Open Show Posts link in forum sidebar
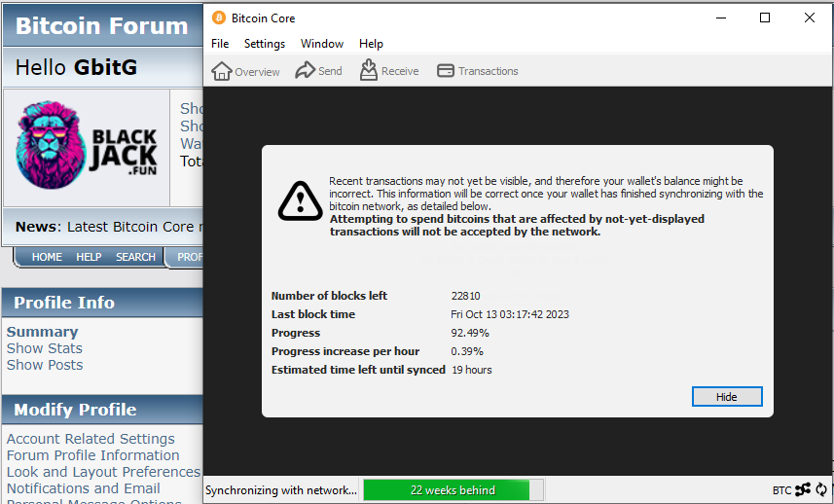Image resolution: width=834 pixels, height=504 pixels. pyautogui.click(x=45, y=365)
